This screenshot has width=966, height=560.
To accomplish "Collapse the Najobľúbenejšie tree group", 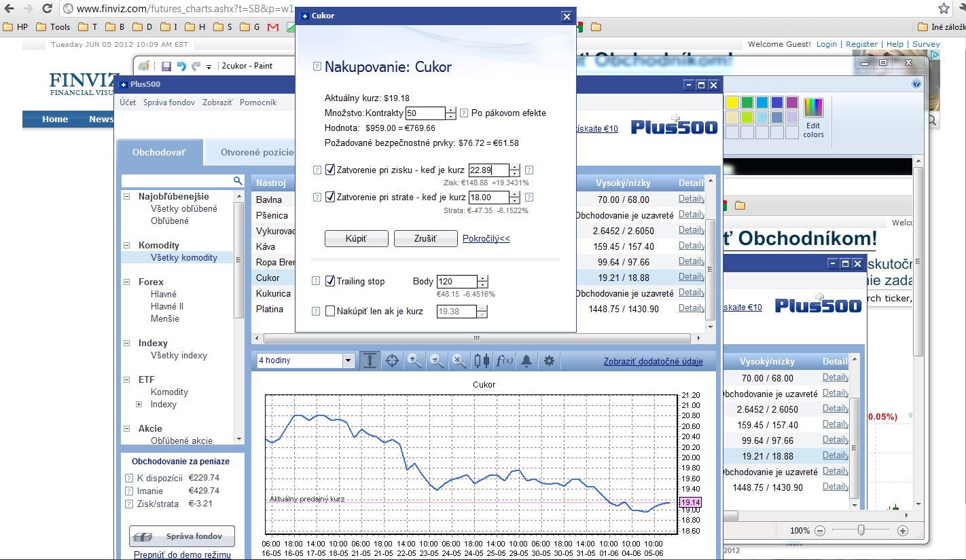I will (x=126, y=197).
